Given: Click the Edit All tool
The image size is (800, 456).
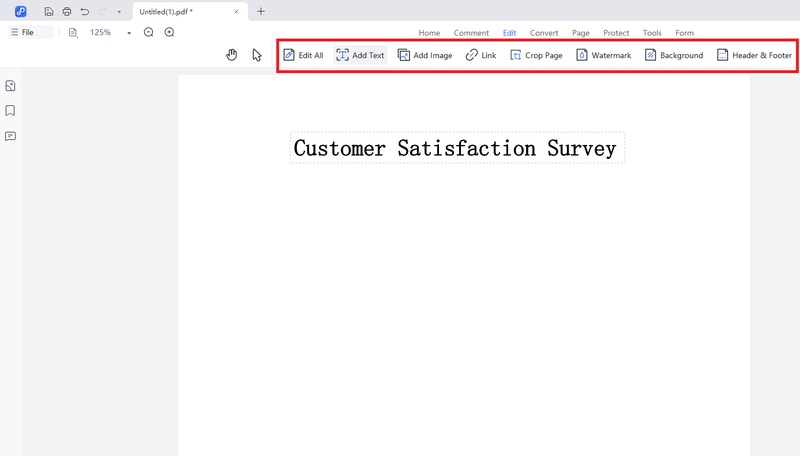Looking at the screenshot, I should tap(303, 55).
